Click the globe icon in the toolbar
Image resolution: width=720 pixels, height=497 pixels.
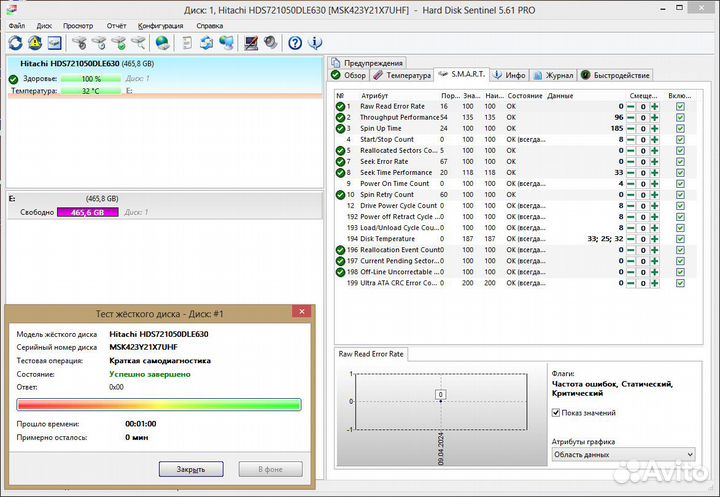click(161, 43)
